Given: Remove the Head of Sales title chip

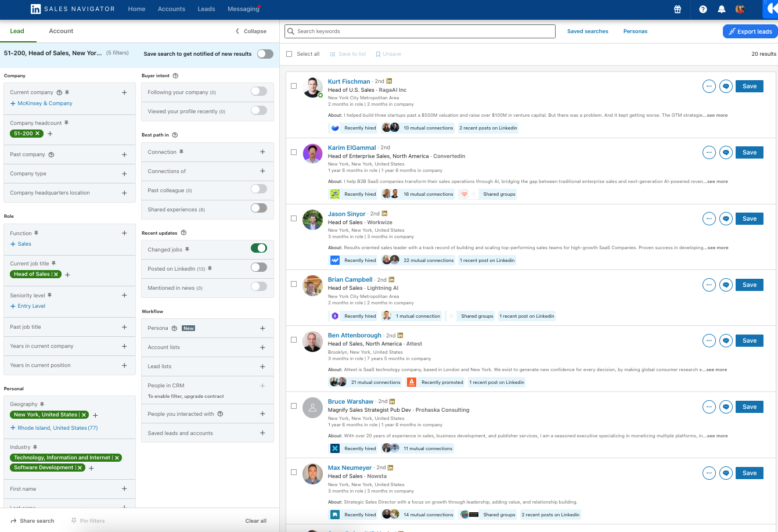Looking at the screenshot, I should [x=56, y=274].
